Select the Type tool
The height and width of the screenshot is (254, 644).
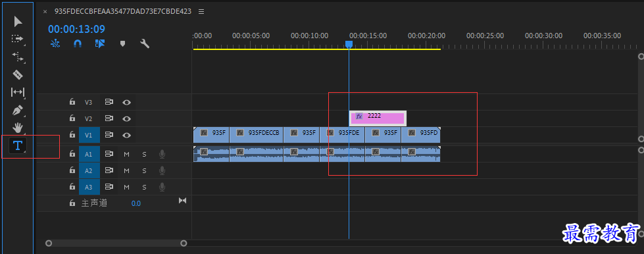[x=18, y=145]
